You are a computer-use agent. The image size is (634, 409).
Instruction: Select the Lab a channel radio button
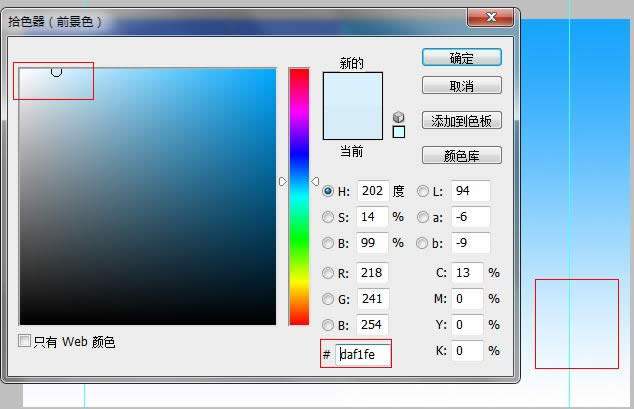click(423, 216)
